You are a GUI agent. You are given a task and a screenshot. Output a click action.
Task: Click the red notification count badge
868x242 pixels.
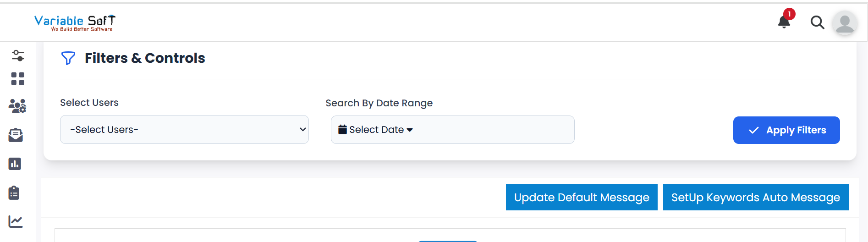[x=789, y=14]
